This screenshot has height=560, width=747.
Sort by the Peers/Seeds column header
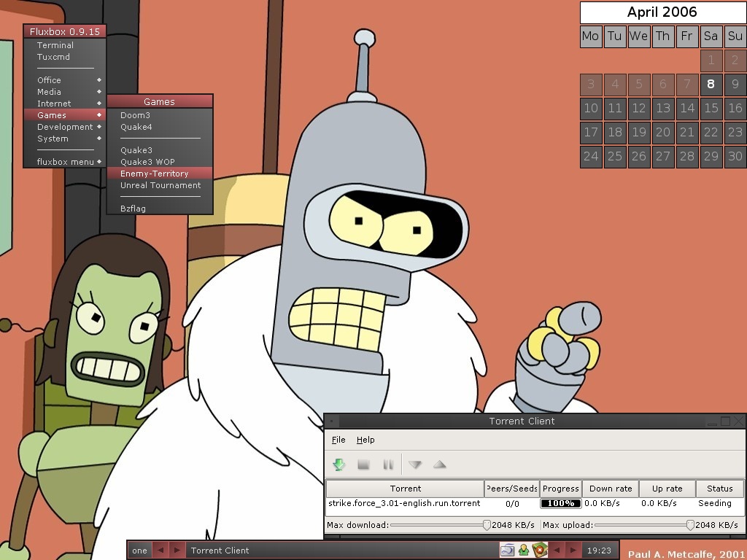click(511, 489)
